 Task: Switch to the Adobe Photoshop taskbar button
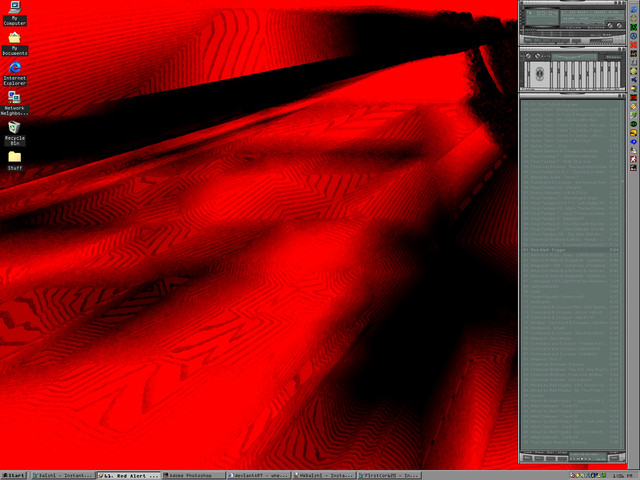pyautogui.click(x=193, y=476)
